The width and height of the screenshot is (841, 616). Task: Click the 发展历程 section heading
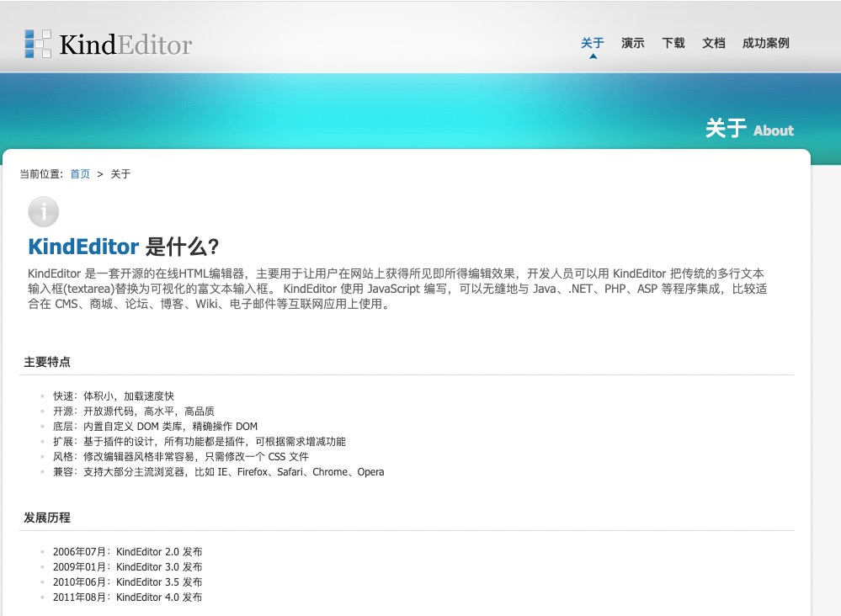(47, 518)
